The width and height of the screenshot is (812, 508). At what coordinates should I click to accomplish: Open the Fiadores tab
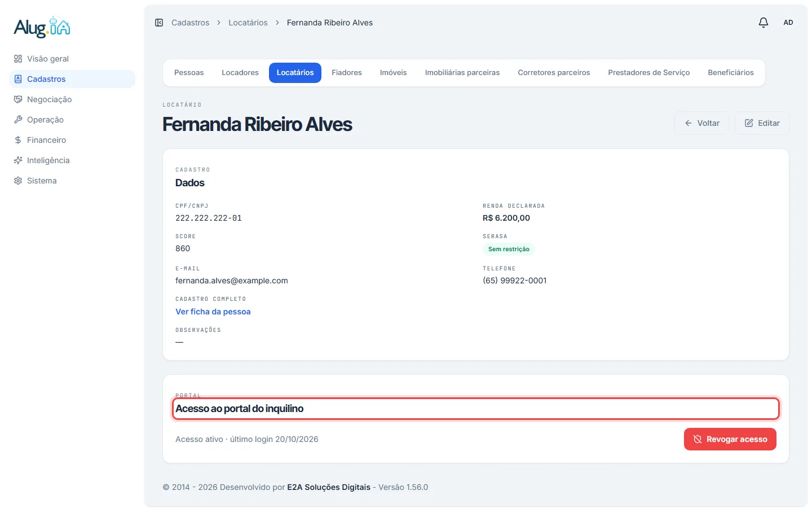pyautogui.click(x=347, y=73)
